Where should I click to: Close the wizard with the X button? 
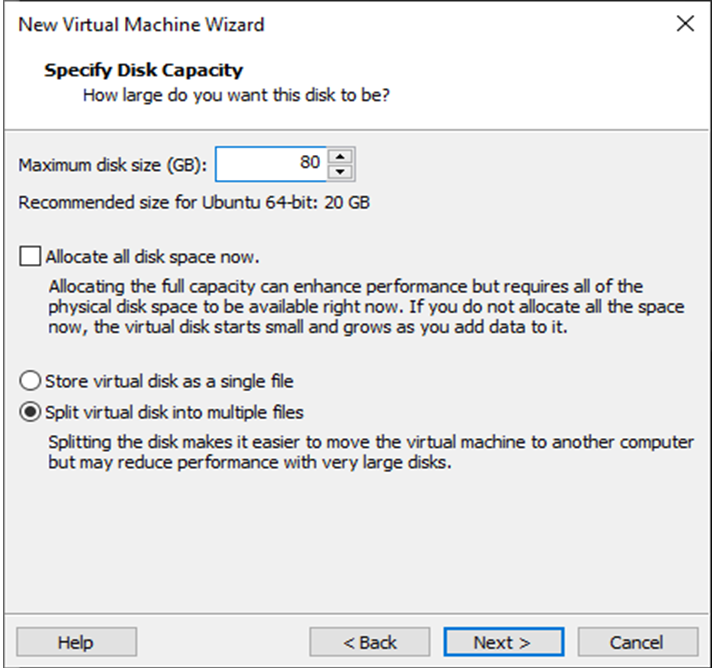(685, 24)
